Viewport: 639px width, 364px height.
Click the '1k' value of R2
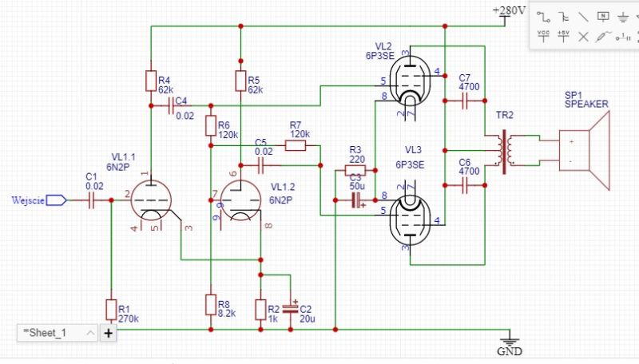(x=272, y=318)
